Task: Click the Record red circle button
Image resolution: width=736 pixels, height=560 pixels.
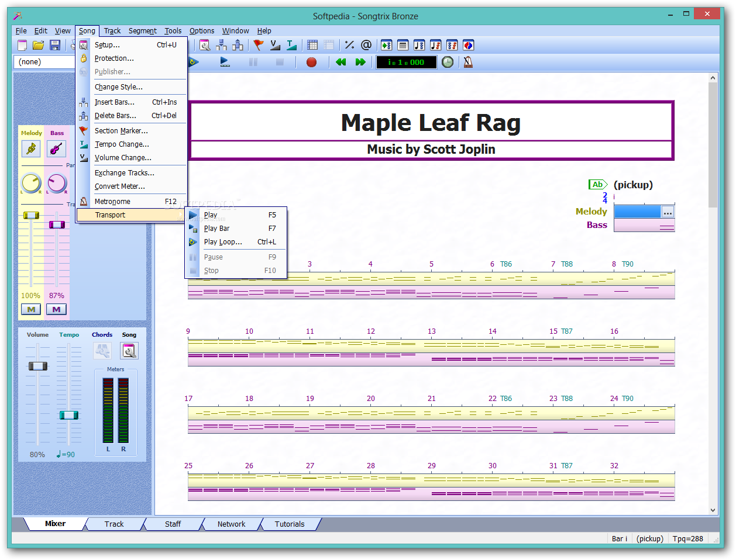Action: 312,62
